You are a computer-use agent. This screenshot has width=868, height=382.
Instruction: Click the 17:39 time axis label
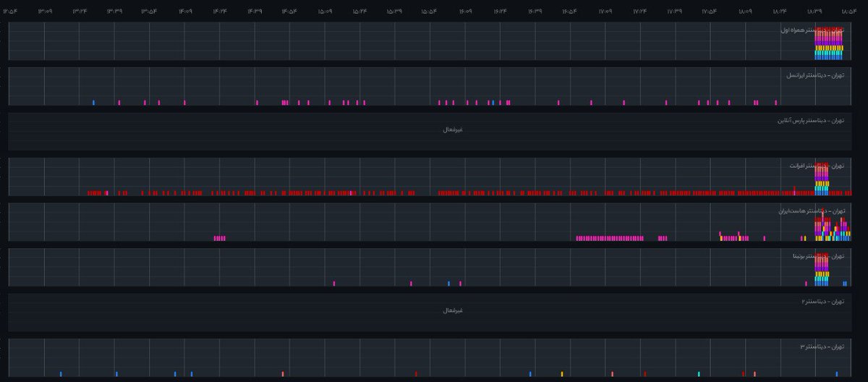674,12
